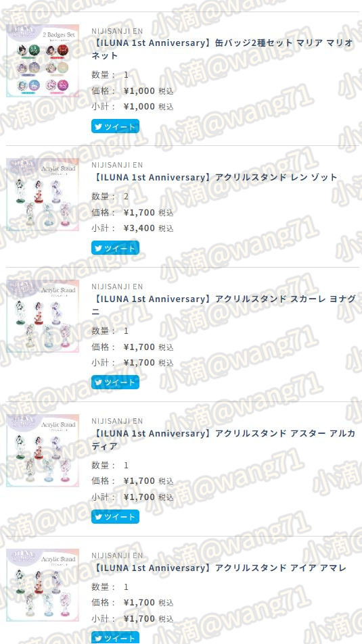
Task: Click the tweet button under Aia Amare stand
Action: click(115, 637)
